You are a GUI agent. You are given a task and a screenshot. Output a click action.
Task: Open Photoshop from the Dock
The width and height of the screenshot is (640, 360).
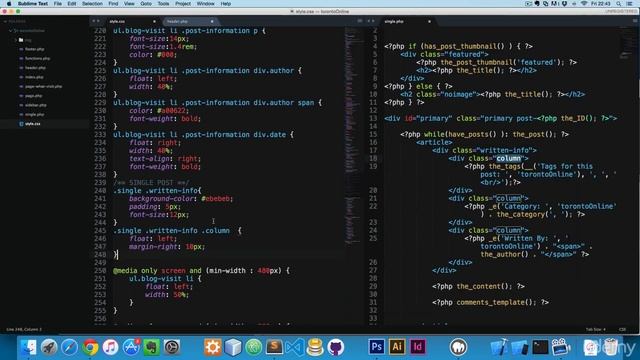pyautogui.click(x=376, y=347)
